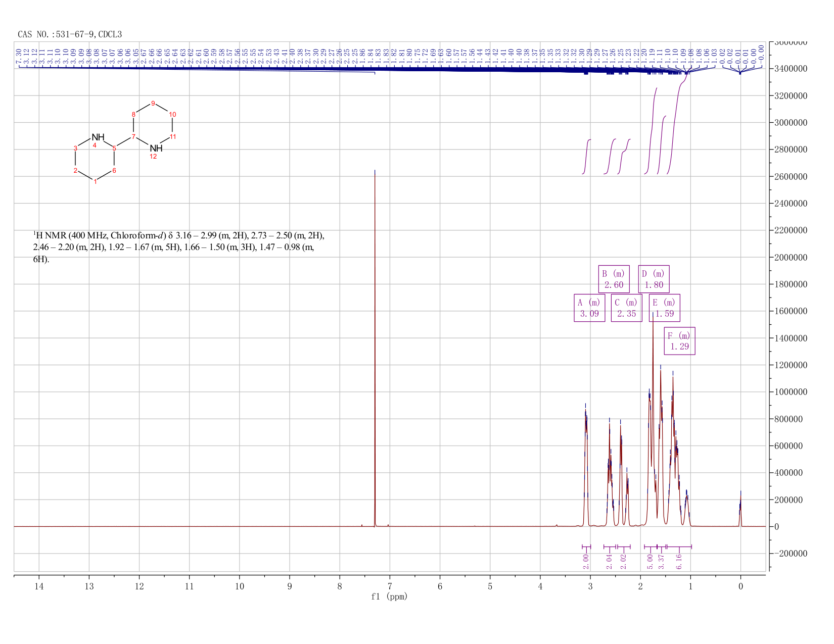The image size is (834, 644).
Task: Select the E (m) 1.59 multiplet box
Action: 664,308
